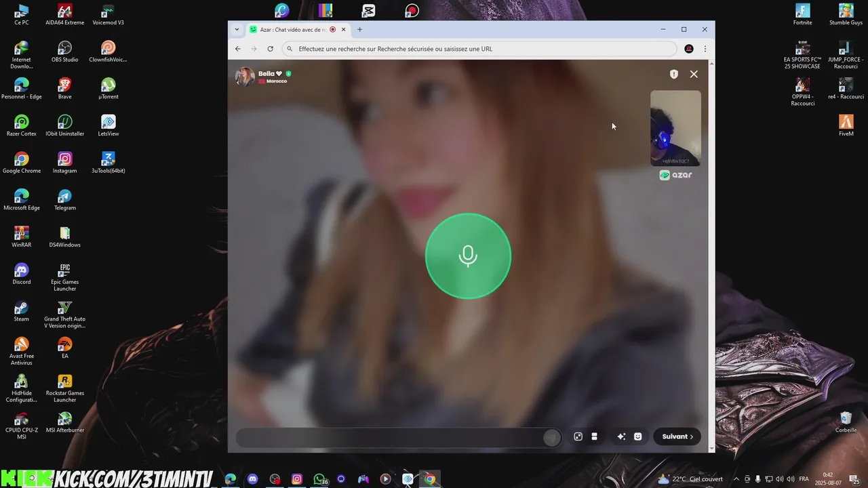Open the Chrome three-dot menu
The image size is (868, 488).
(x=705, y=49)
